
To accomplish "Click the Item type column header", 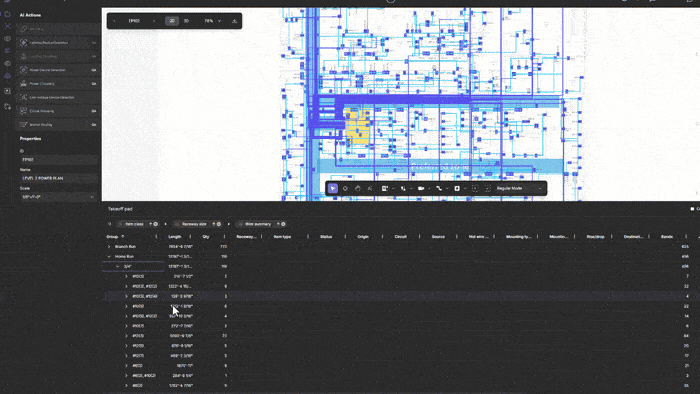I will pyautogui.click(x=282, y=236).
